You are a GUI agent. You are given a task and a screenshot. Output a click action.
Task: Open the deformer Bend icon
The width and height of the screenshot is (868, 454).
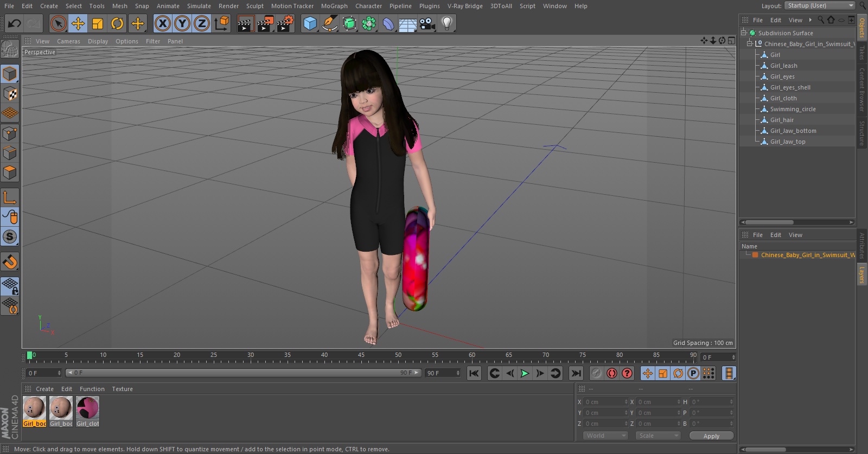click(388, 23)
